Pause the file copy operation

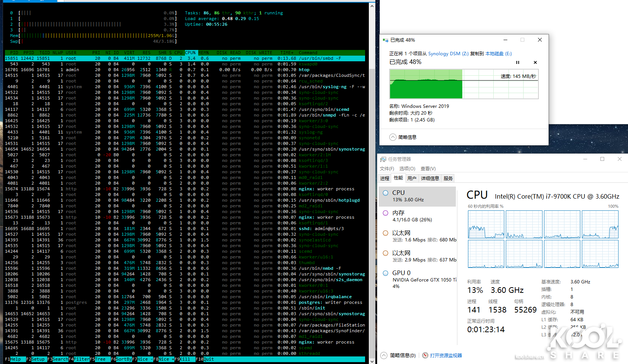[x=518, y=62]
